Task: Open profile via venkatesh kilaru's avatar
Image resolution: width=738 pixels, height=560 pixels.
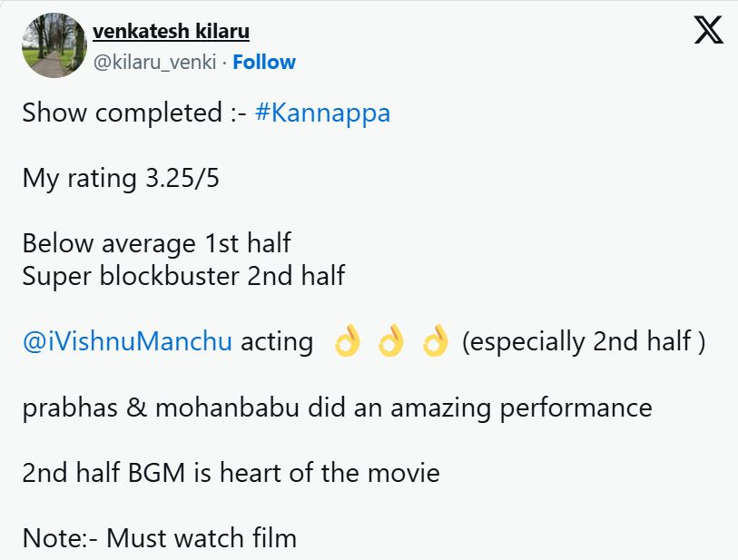Action: 54,44
